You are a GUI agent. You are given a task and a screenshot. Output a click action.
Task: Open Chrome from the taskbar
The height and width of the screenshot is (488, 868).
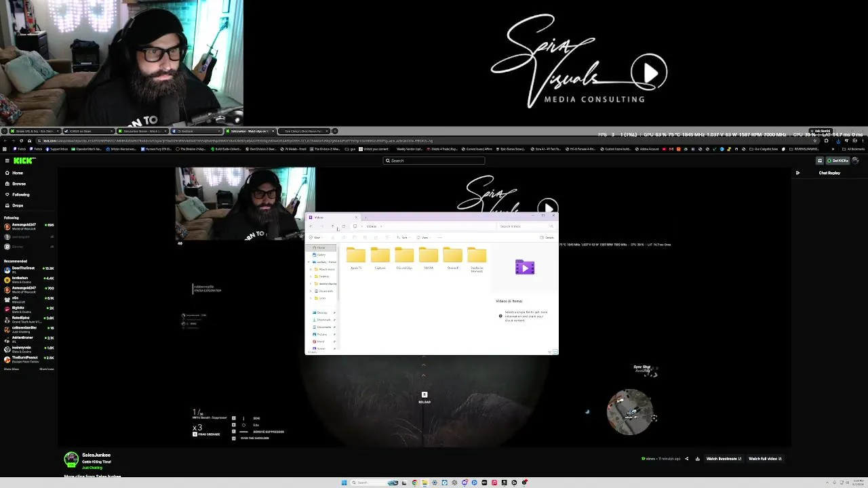coord(415,483)
